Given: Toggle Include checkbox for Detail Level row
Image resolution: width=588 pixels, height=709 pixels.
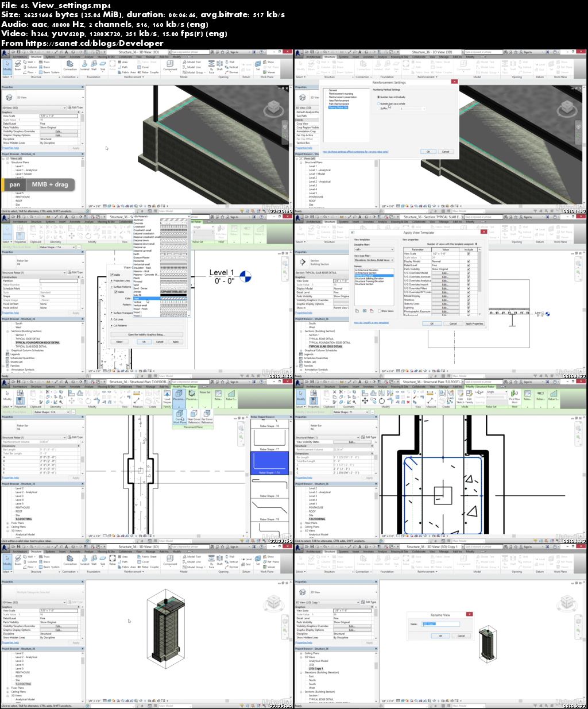Looking at the screenshot, I should pyautogui.click(x=469, y=265).
